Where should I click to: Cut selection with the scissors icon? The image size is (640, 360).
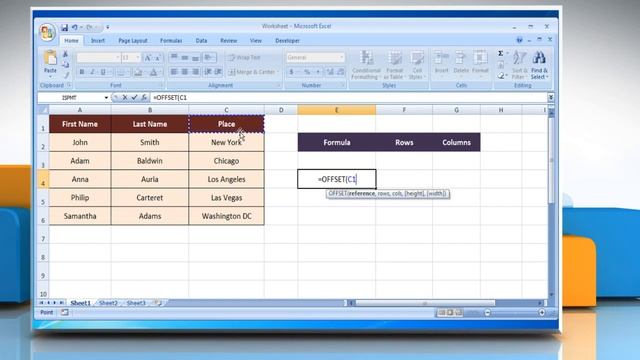[65, 54]
